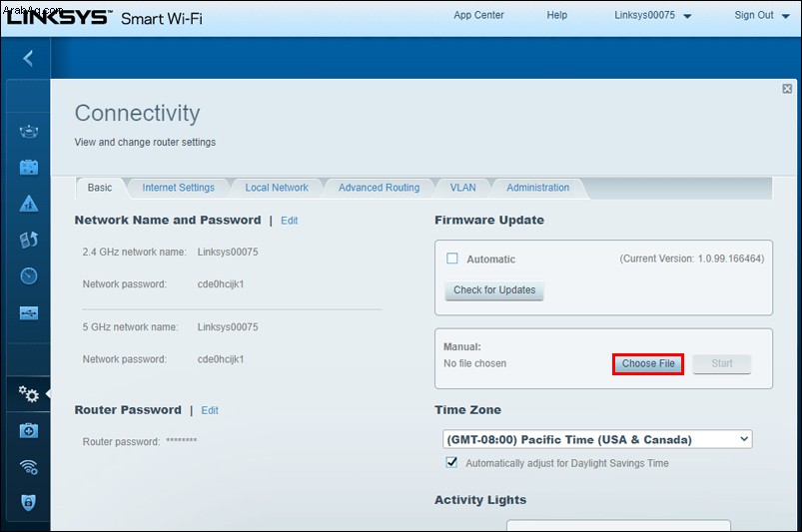
Task: Switch to the Internet Settings tab
Action: [x=179, y=188]
